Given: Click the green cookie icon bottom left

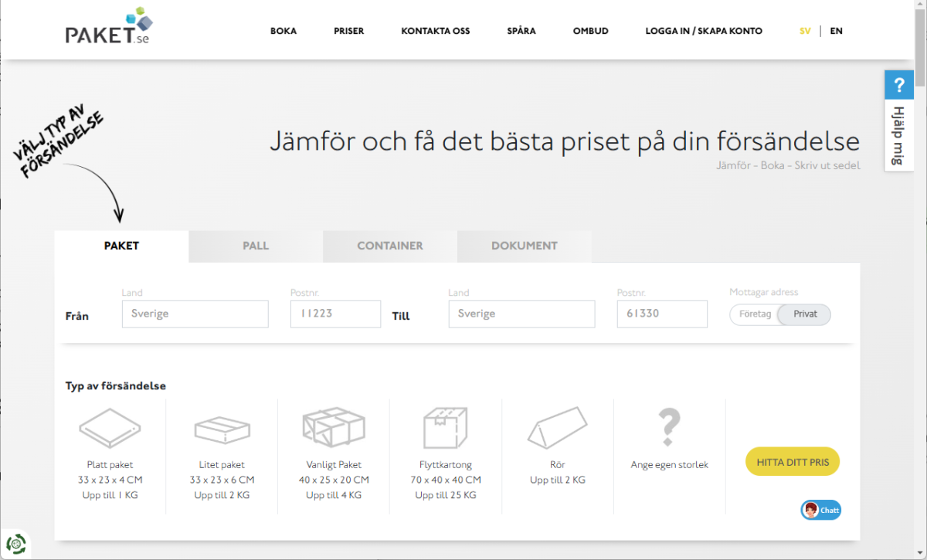Looking at the screenshot, I should click(x=15, y=544).
